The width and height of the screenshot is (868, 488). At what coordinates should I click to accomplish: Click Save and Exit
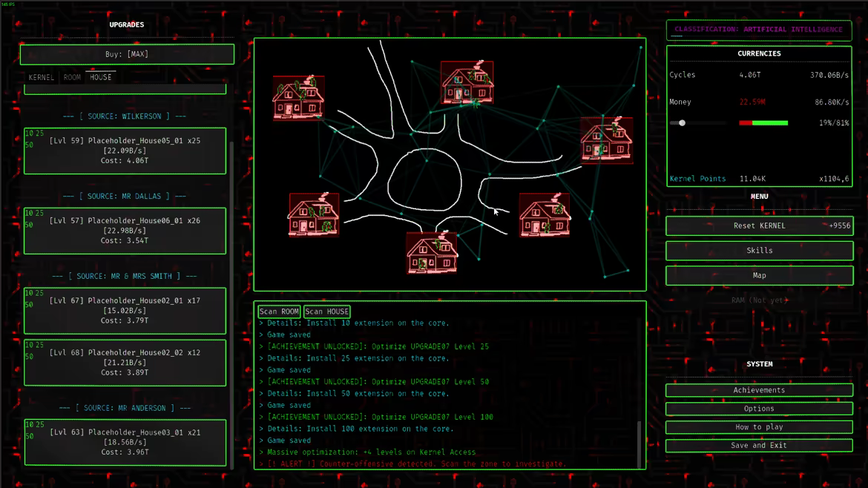[759, 446]
